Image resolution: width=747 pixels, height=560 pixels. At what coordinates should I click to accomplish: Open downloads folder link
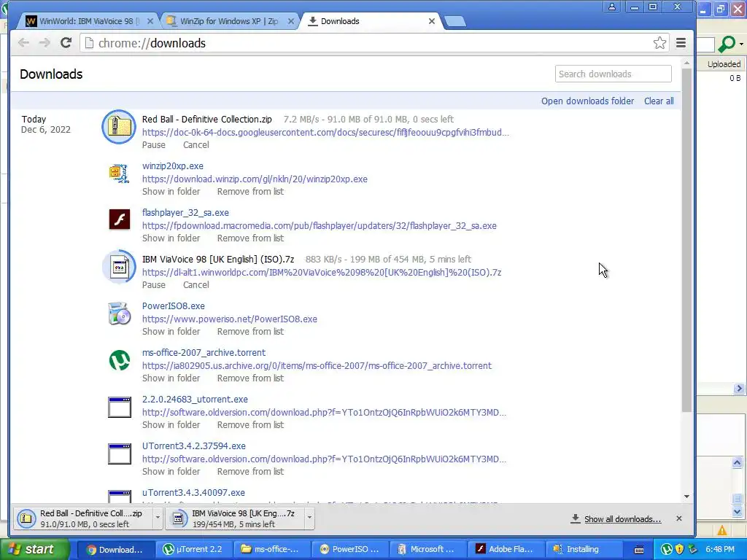click(587, 101)
